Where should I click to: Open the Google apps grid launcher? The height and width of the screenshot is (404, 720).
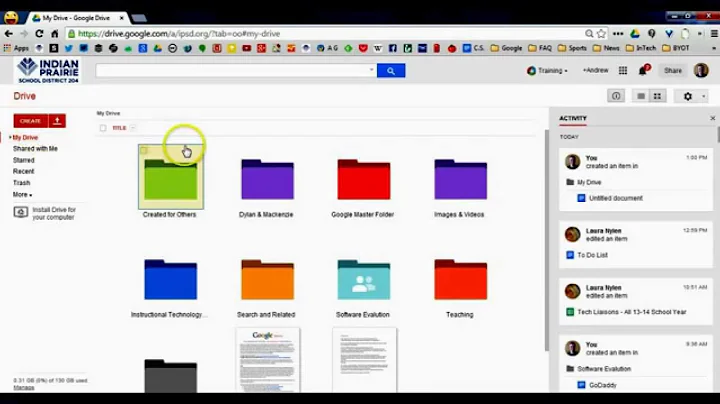tap(623, 70)
